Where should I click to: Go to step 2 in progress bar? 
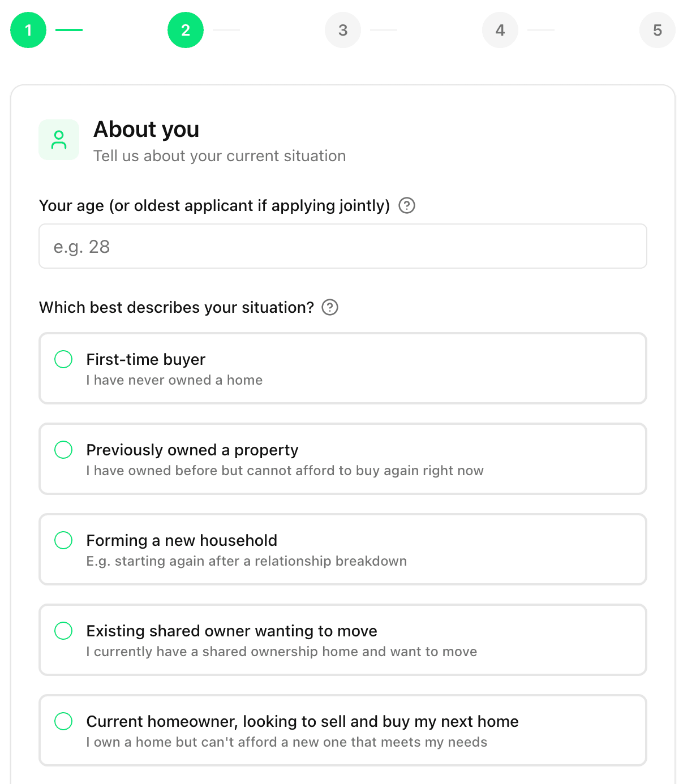click(x=186, y=30)
